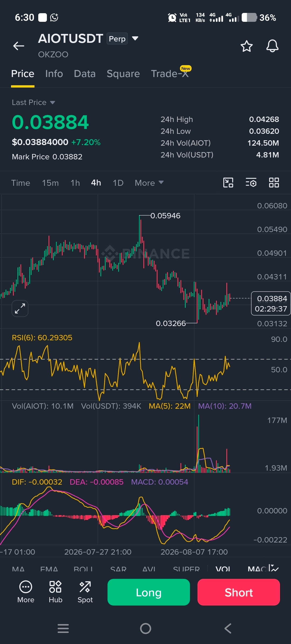Tap the 24h Vol(AIOT) value 124.50M
Viewport: 291px width, 644px height.
(263, 143)
